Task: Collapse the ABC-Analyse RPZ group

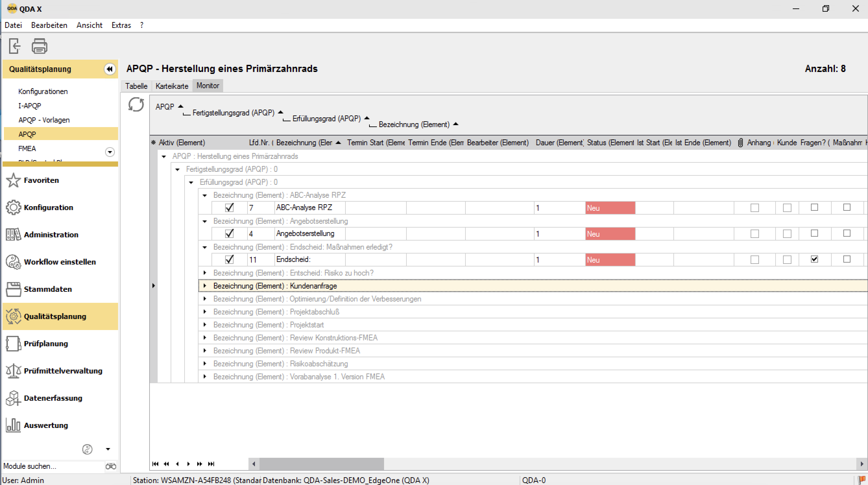Action: (x=205, y=195)
